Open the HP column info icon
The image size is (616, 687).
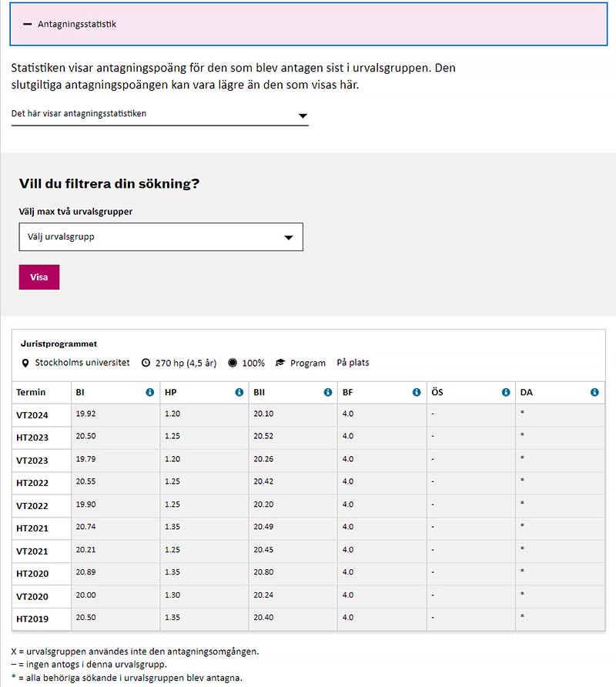click(x=239, y=392)
